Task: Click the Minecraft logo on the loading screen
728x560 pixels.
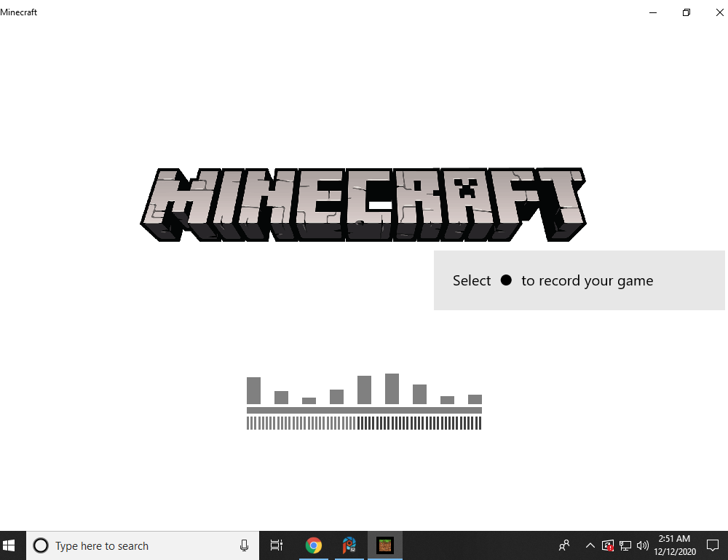Action: (363, 205)
